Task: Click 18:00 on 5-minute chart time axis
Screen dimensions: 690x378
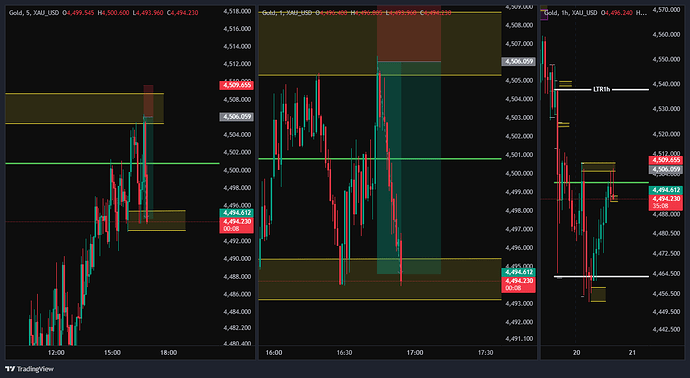Action: tap(169, 352)
